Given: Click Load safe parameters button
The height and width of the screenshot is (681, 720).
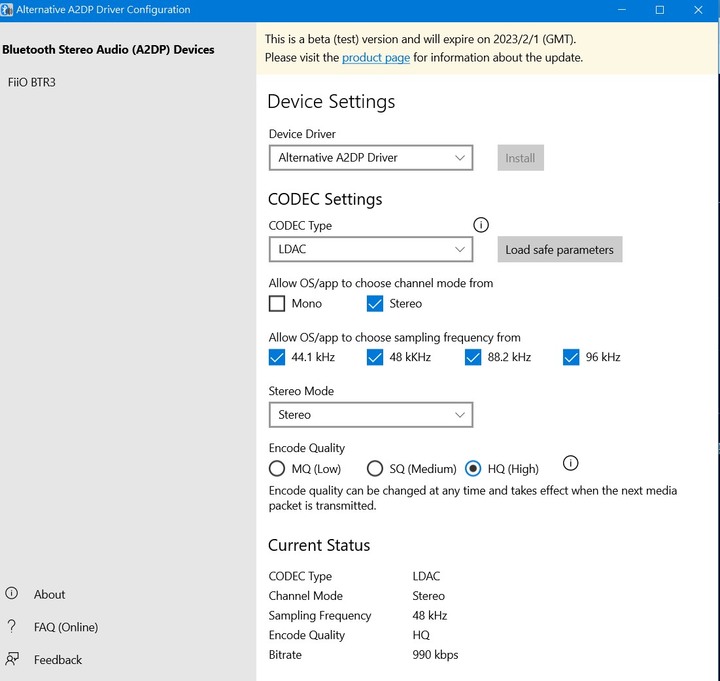Looking at the screenshot, I should point(560,249).
